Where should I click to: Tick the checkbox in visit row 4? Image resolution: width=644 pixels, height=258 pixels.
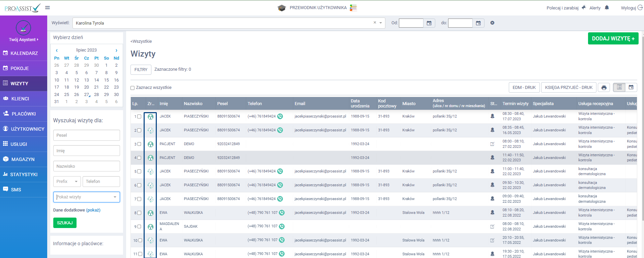[139, 158]
